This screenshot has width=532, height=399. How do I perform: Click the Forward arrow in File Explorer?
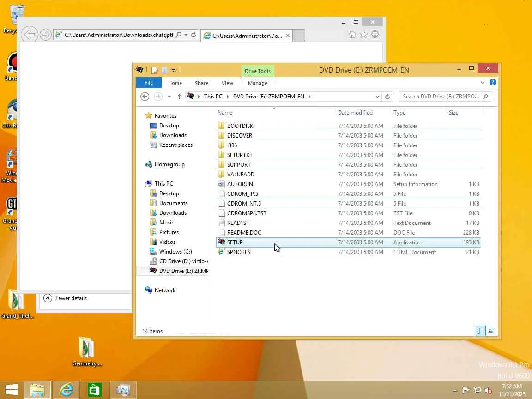158,97
